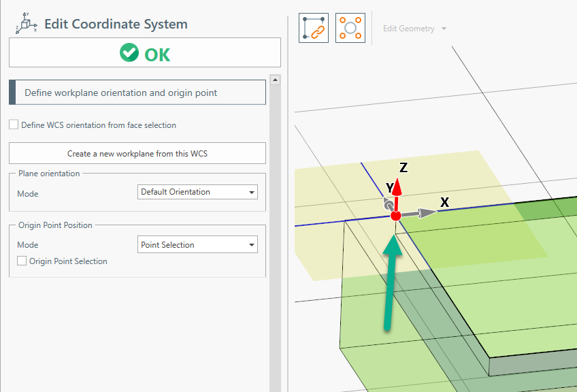The image size is (577, 392).
Task: Click the yellow workplane area left of origin
Action: click(327, 197)
